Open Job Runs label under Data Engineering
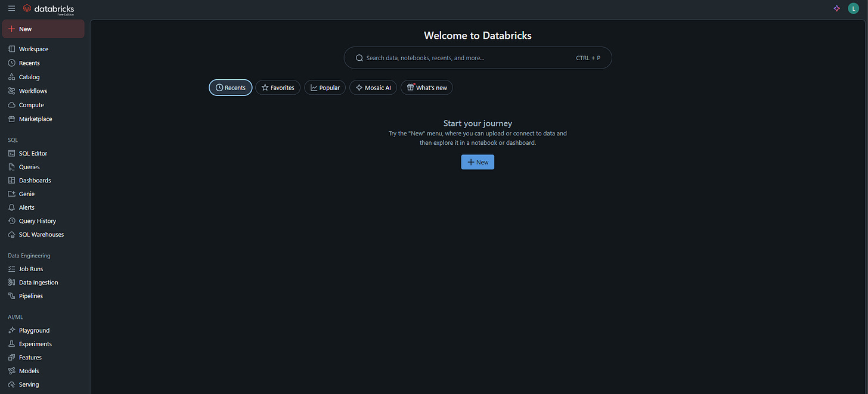Screen dimensions: 868x394 click(31, 269)
